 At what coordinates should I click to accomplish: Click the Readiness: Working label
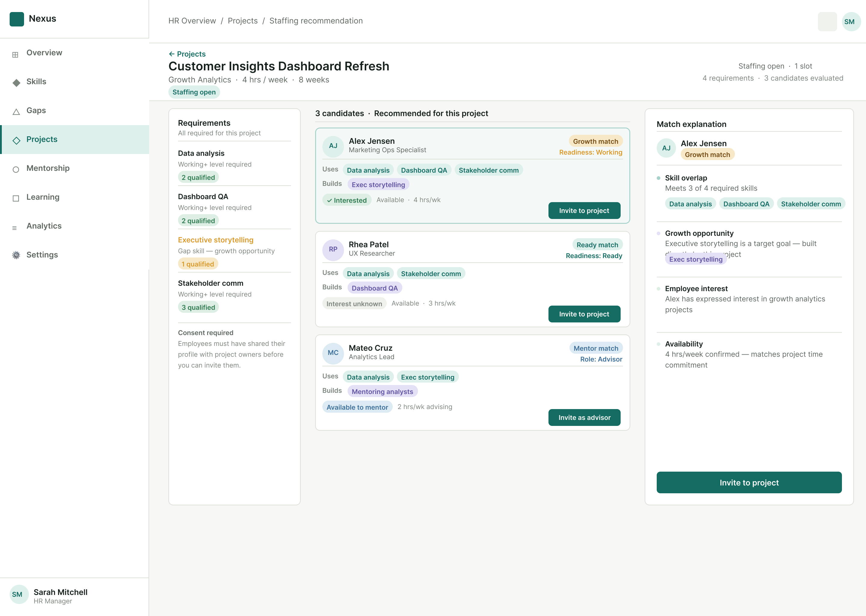(x=590, y=152)
